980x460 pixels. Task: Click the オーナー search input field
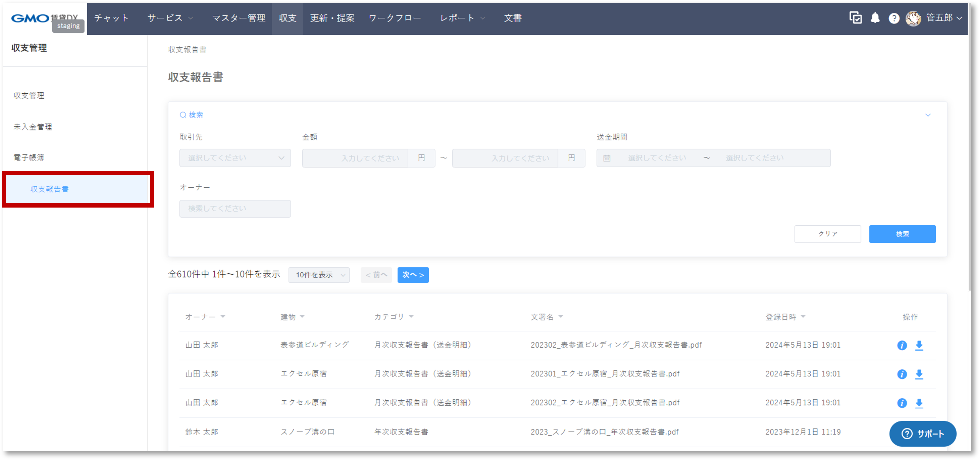pyautogui.click(x=235, y=208)
